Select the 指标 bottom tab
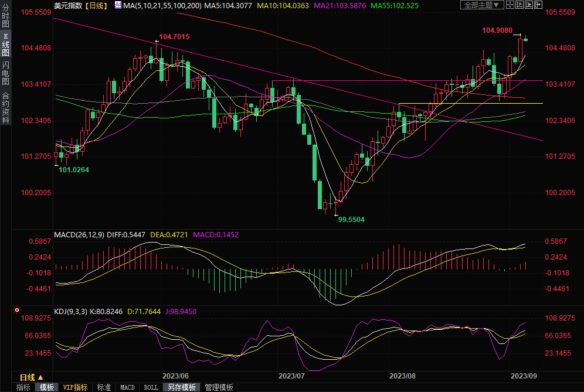Viewport: 584px width, 392px height. coord(23,387)
